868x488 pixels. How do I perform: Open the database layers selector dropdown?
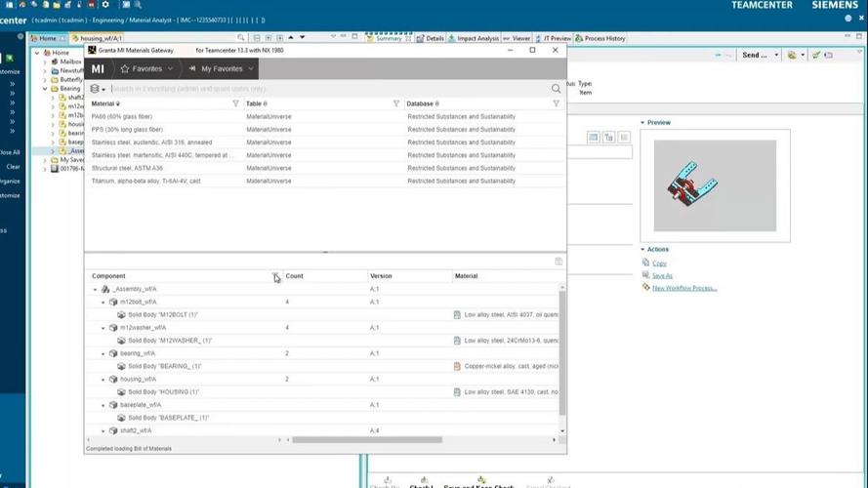98,89
